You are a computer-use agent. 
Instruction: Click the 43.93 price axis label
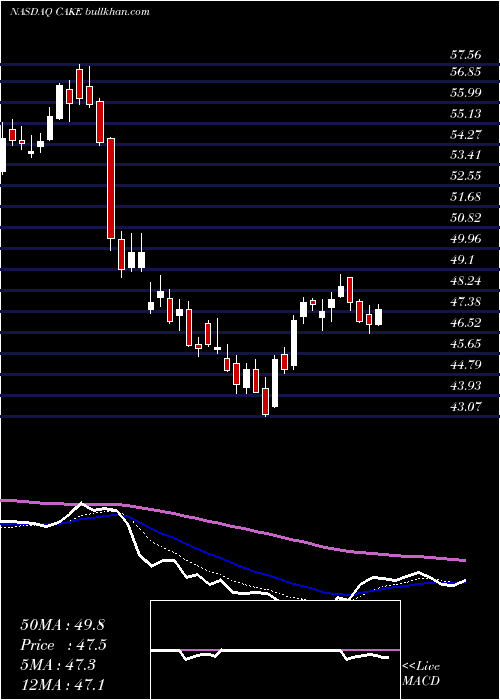(x=465, y=386)
